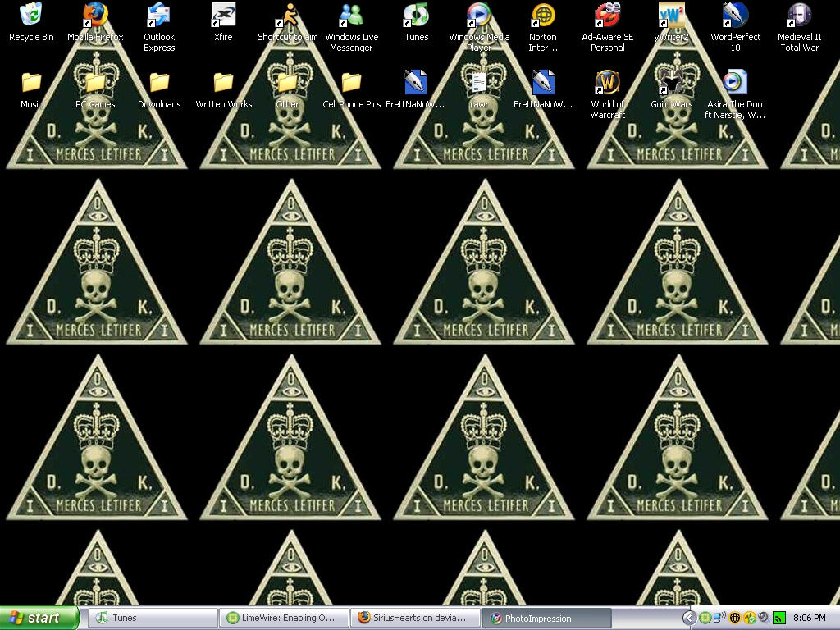Switch to SiriusHearts Firefox taskbar window
Screen dimensions: 840x630
tap(415, 618)
